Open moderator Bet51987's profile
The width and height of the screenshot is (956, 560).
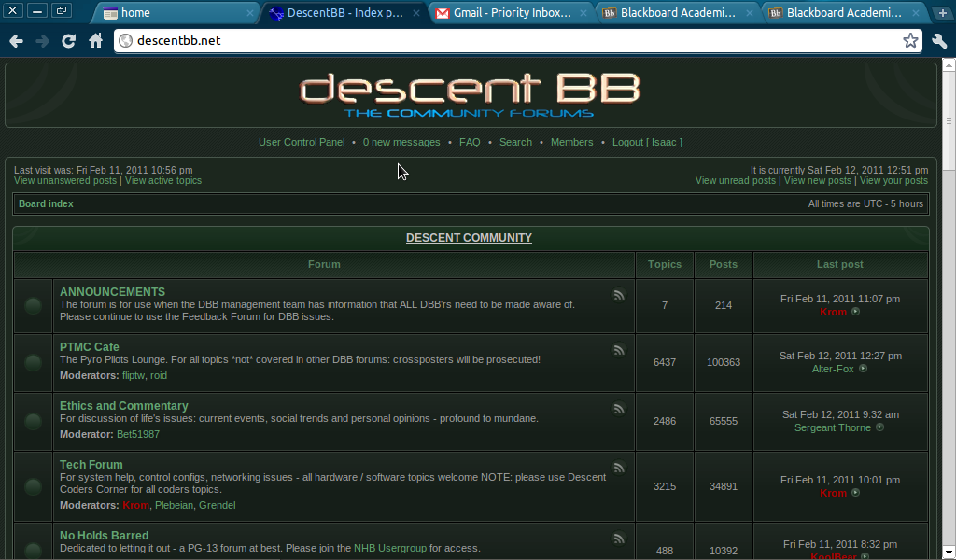point(138,434)
